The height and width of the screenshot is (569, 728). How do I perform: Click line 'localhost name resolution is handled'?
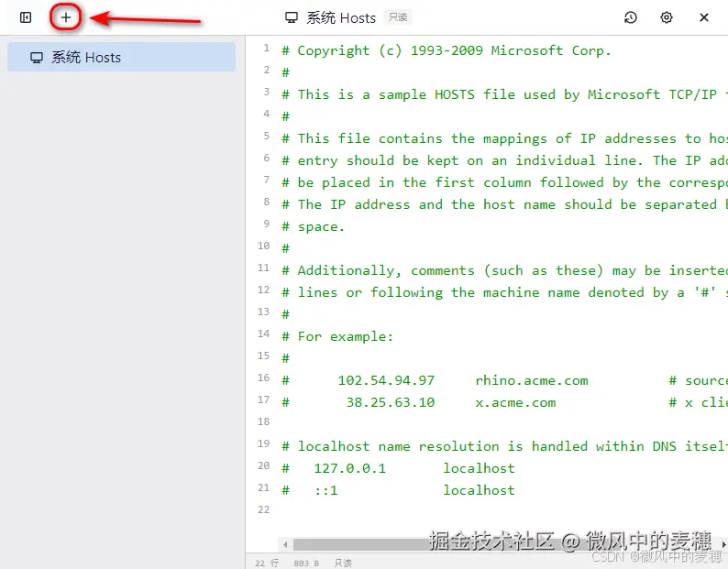tap(504, 446)
